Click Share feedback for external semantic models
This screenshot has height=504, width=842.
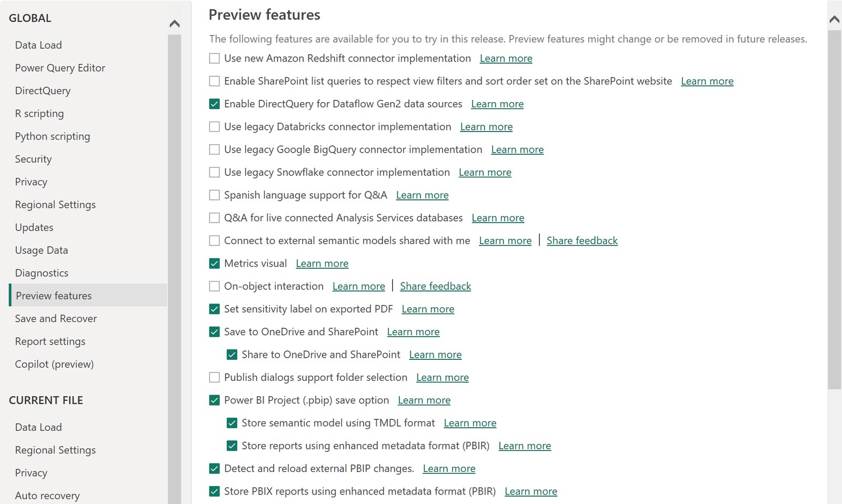pyautogui.click(x=582, y=240)
